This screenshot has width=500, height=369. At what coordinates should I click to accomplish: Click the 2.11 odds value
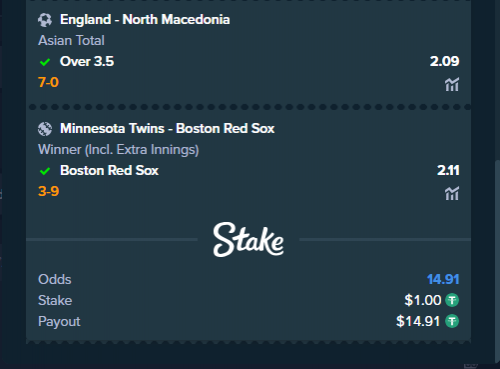tap(448, 170)
